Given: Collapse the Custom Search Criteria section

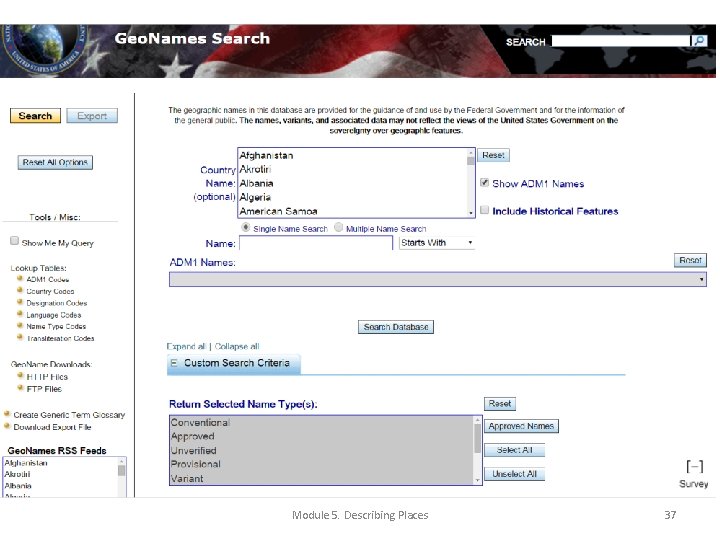Looking at the screenshot, I should click(174, 363).
